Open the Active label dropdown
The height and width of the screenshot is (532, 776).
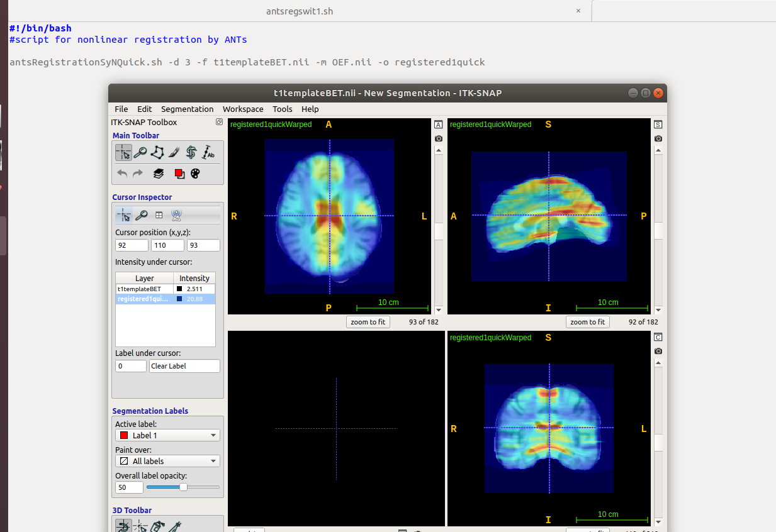167,435
